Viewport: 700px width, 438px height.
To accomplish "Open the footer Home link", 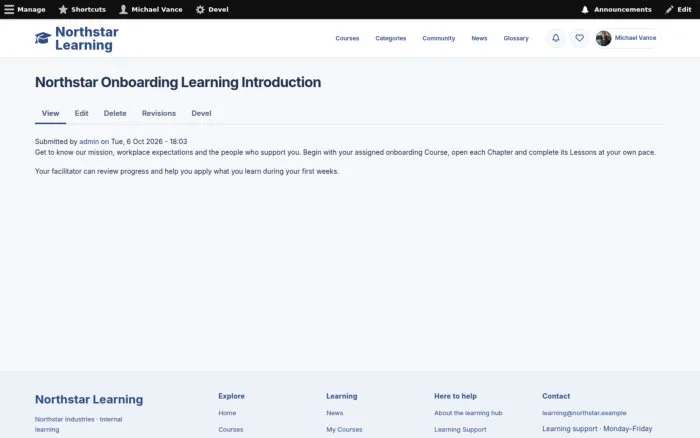I will coord(227,413).
